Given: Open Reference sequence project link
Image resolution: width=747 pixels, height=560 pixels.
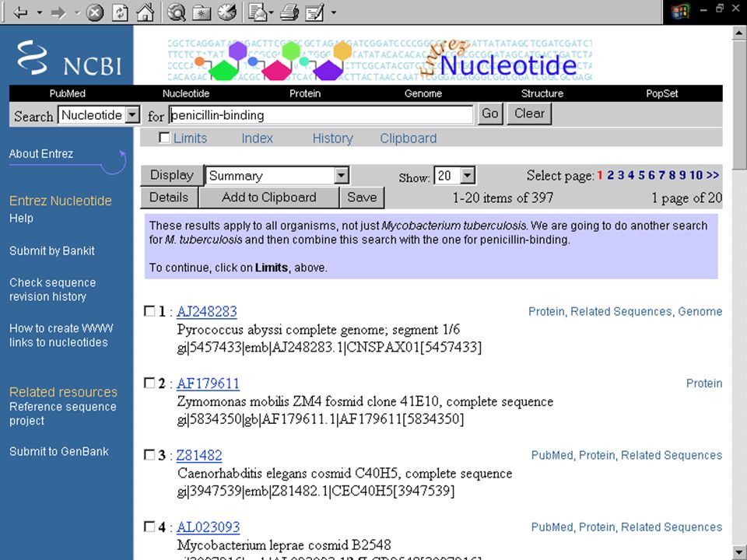Looking at the screenshot, I should tap(63, 414).
